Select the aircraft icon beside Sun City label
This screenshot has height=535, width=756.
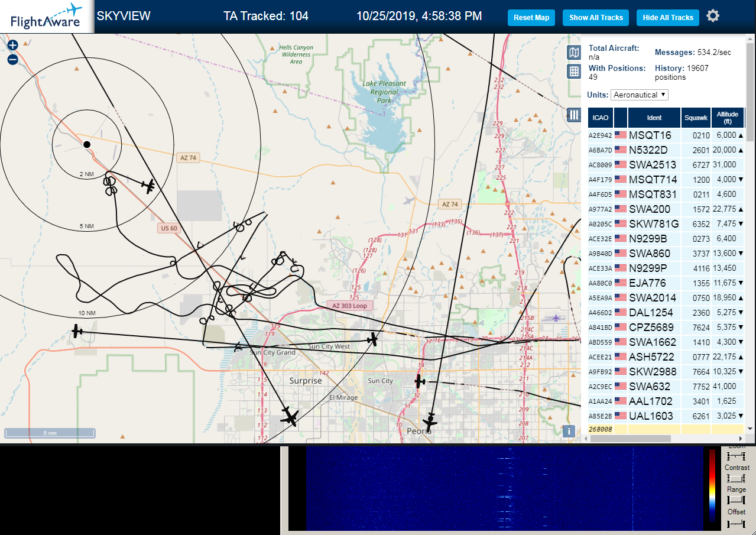[x=419, y=381]
